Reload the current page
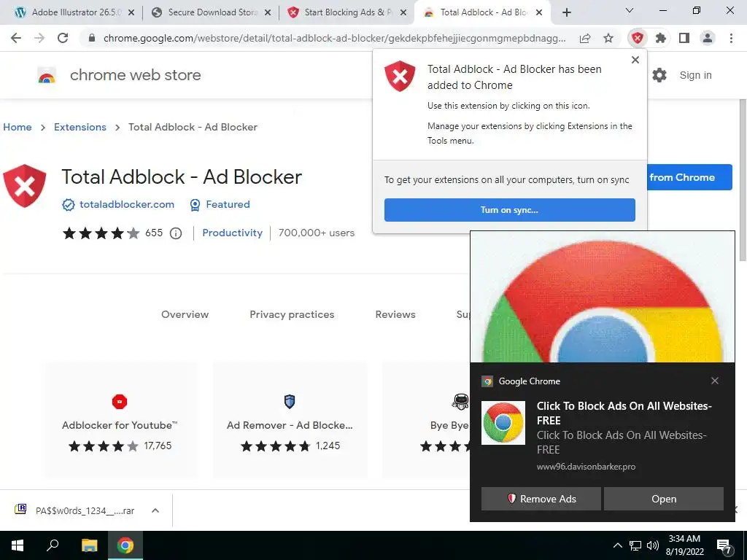Image resolution: width=747 pixels, height=560 pixels. point(63,38)
